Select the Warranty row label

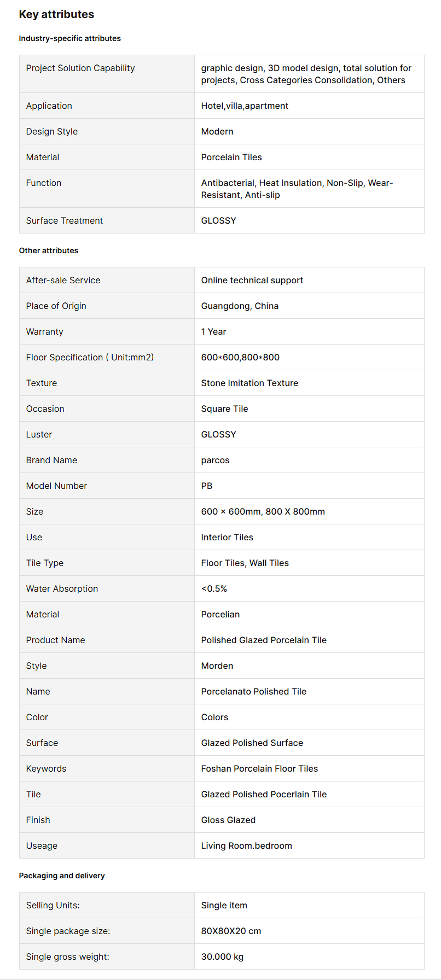tap(45, 331)
